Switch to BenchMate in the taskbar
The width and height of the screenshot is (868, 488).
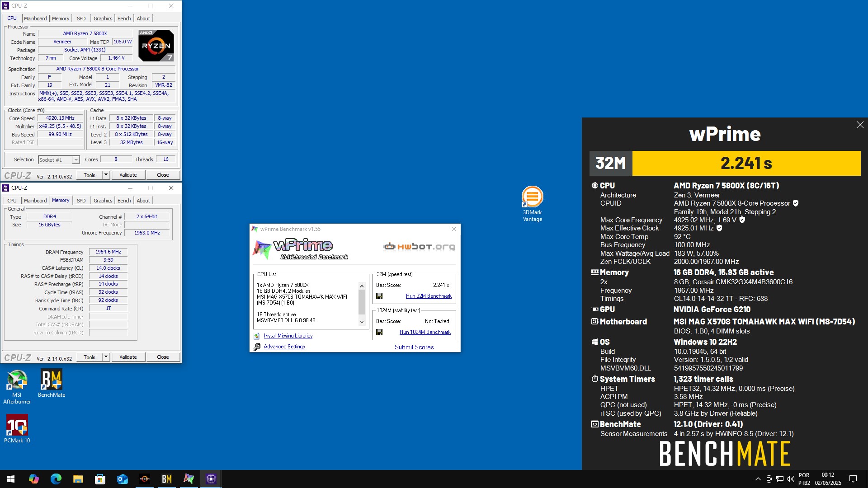point(166,479)
